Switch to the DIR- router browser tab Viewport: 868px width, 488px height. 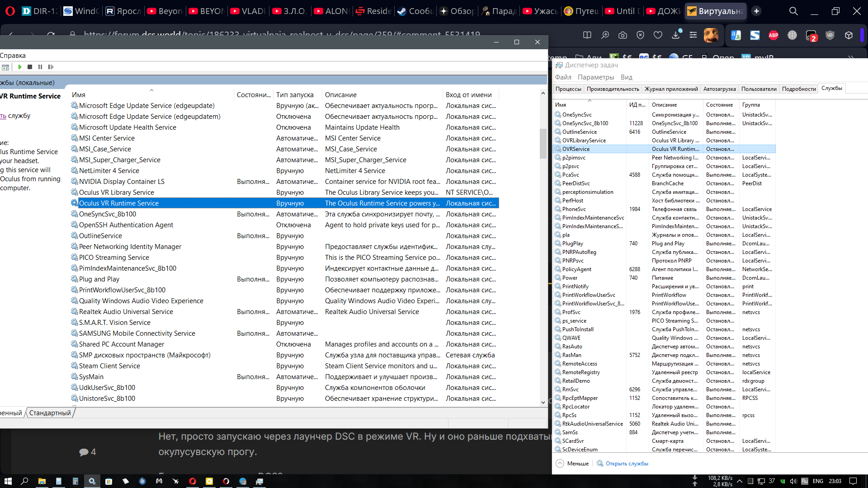pyautogui.click(x=40, y=11)
